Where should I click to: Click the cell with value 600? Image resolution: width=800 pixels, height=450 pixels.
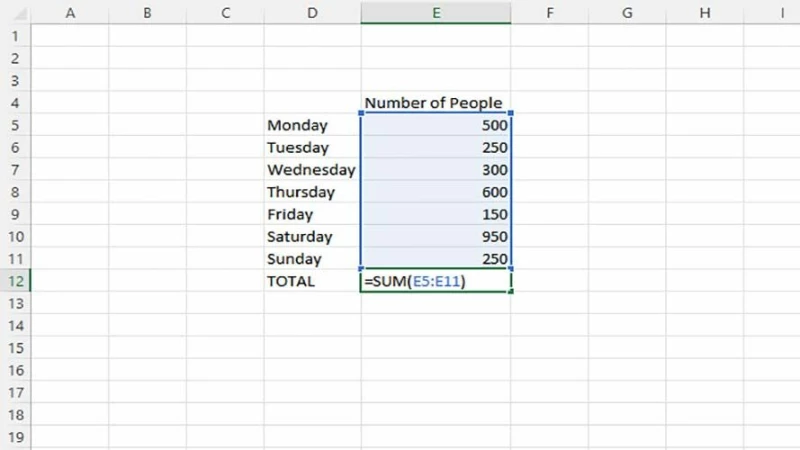(x=436, y=192)
